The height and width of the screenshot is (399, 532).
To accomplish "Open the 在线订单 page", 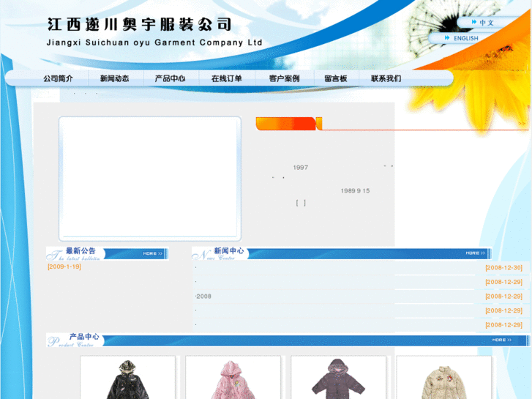I will (x=227, y=78).
